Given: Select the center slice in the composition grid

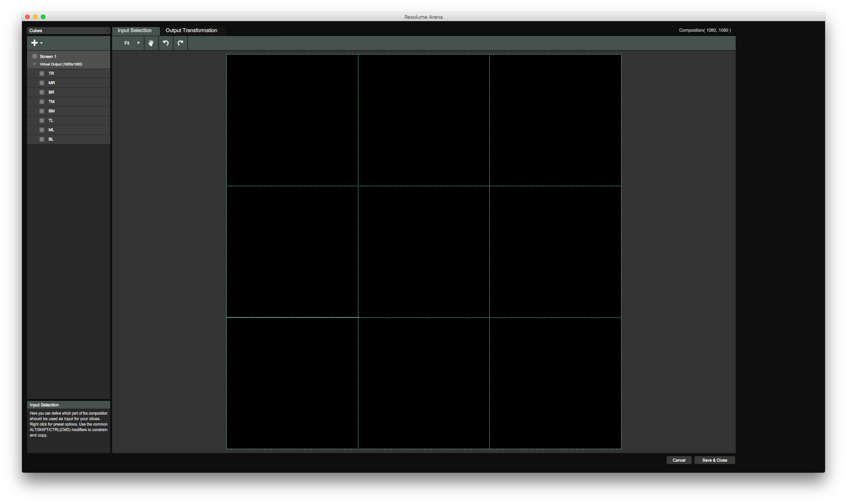Looking at the screenshot, I should coord(423,252).
